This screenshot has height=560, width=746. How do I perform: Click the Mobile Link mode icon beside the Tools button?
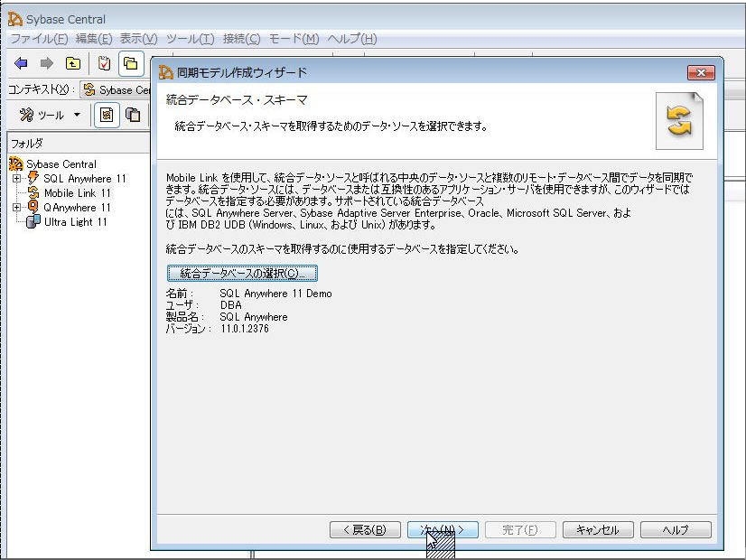(107, 115)
